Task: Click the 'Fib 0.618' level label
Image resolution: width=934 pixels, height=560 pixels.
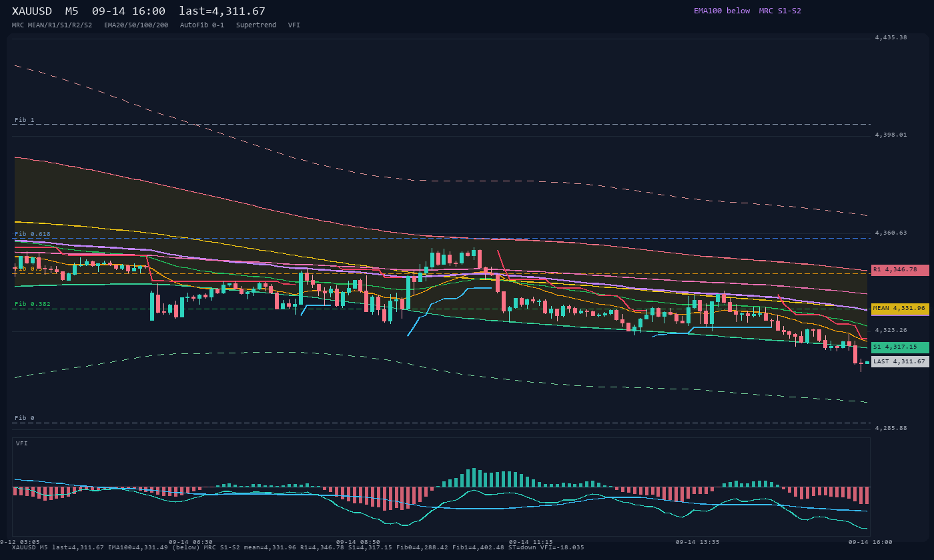Action: (x=32, y=234)
